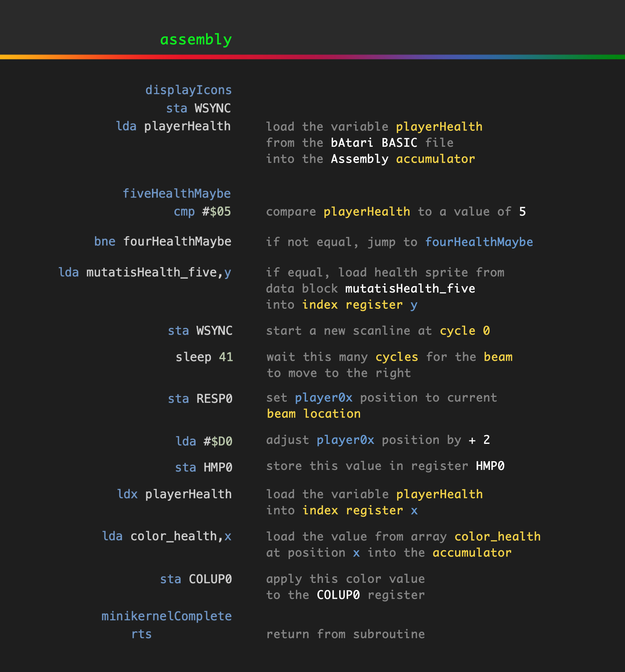Click the sta COLUP0 instruction
625x672 pixels.
tap(197, 579)
